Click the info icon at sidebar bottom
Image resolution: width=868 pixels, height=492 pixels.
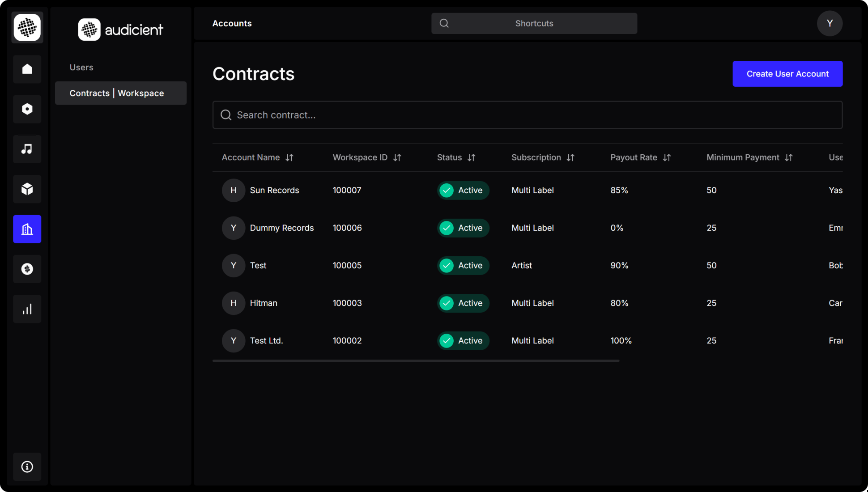click(27, 467)
